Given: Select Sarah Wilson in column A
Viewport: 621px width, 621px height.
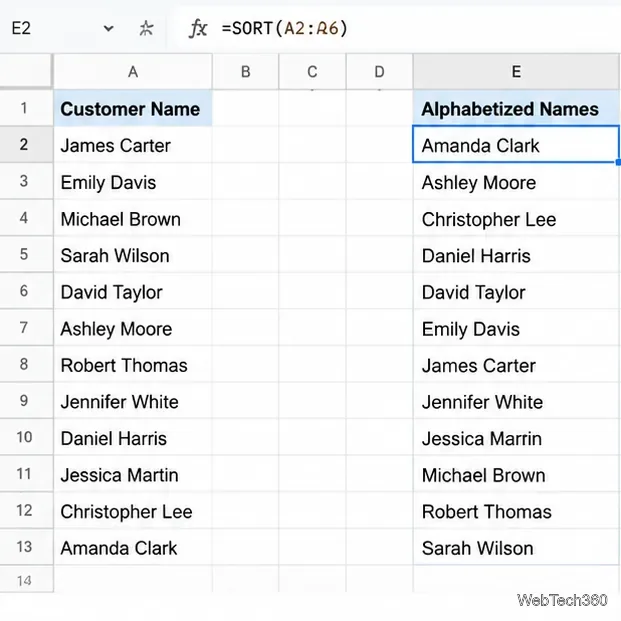Looking at the screenshot, I should click(133, 255).
